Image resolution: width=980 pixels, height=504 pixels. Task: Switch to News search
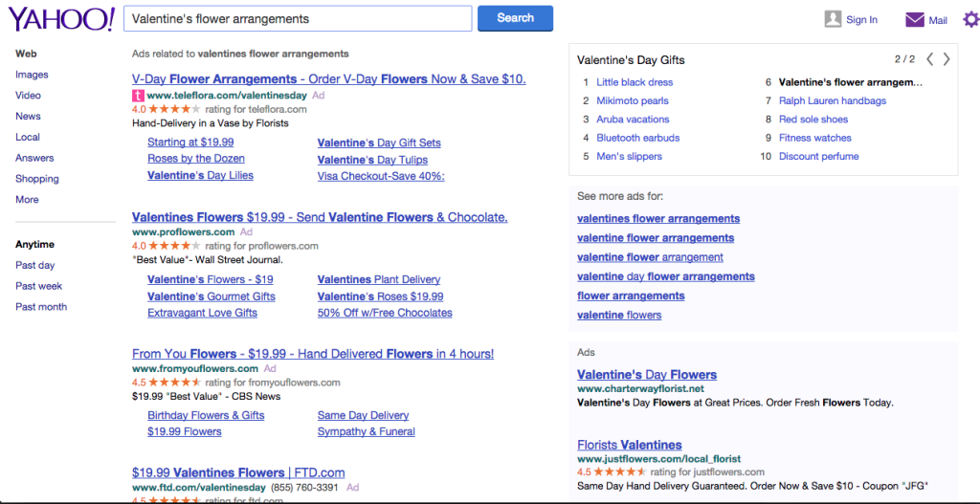[28, 116]
